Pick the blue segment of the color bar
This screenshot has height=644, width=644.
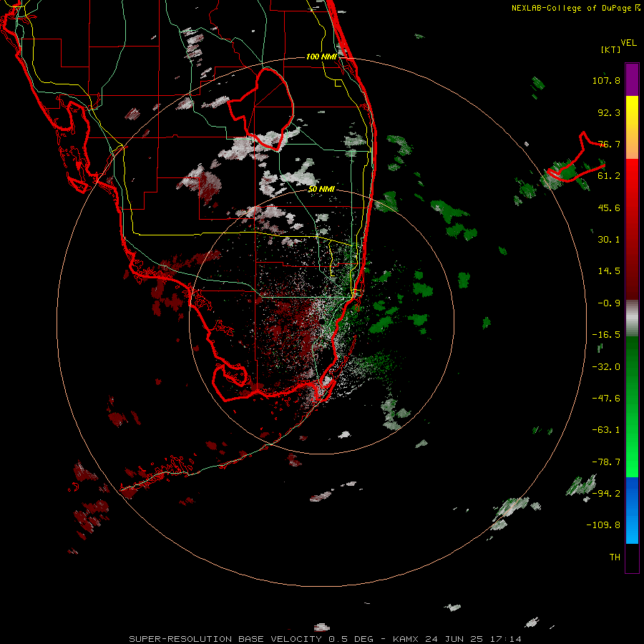[x=632, y=510]
